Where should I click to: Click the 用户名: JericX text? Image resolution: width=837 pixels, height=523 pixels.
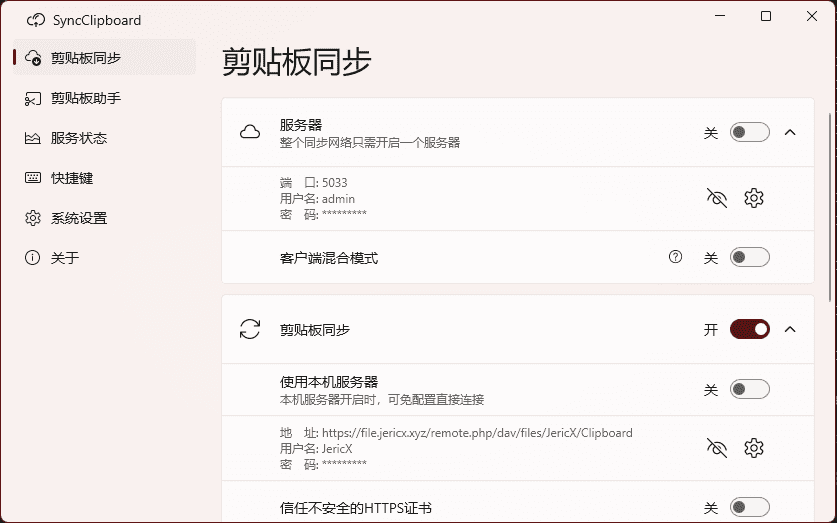(316, 448)
